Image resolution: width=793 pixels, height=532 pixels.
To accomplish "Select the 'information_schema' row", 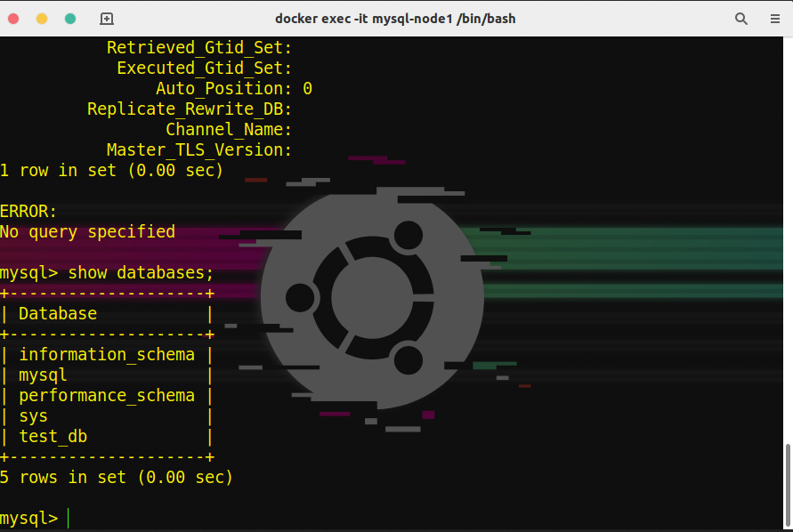I will (x=107, y=354).
